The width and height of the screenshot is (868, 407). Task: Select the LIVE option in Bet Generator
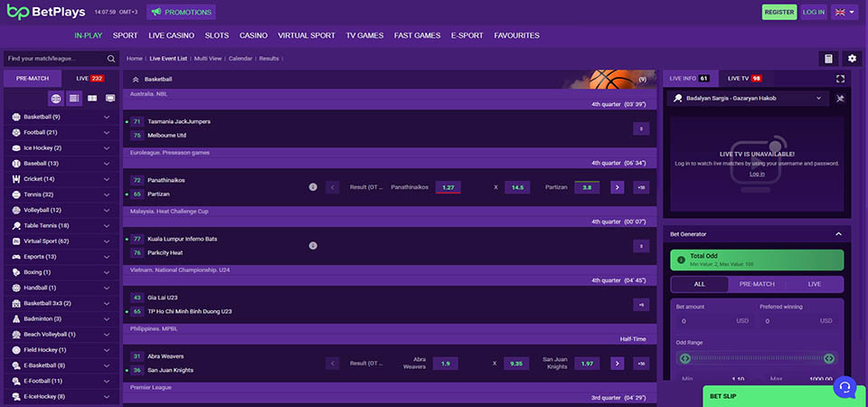pos(815,284)
